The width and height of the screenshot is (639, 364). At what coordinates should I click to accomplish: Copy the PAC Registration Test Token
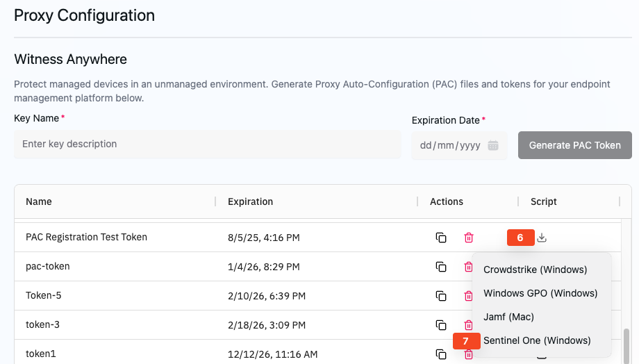tap(441, 238)
